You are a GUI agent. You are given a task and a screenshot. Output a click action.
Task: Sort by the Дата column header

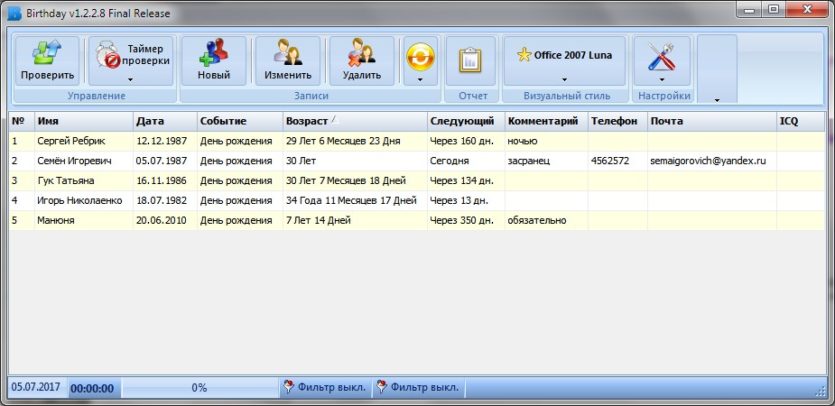click(165, 121)
